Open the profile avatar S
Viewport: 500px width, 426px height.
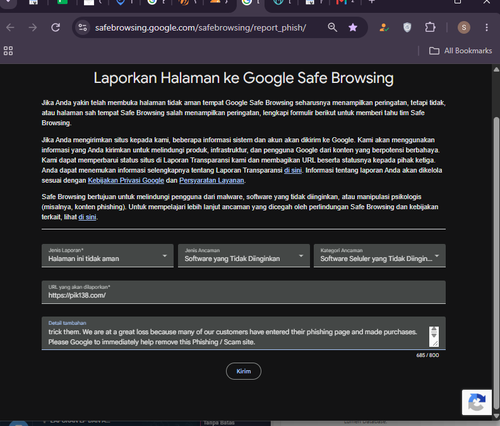point(464,27)
